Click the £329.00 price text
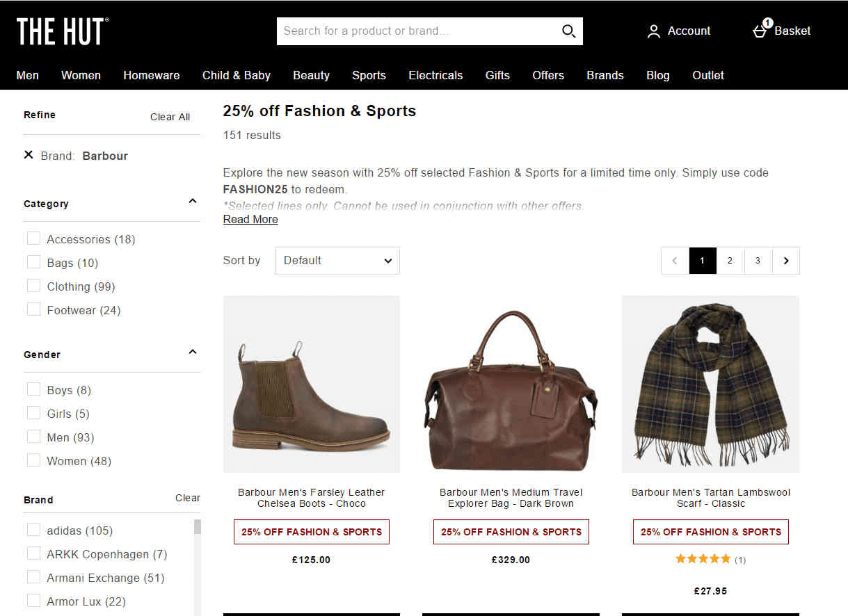Viewport: 848px width, 616px height. [511, 560]
